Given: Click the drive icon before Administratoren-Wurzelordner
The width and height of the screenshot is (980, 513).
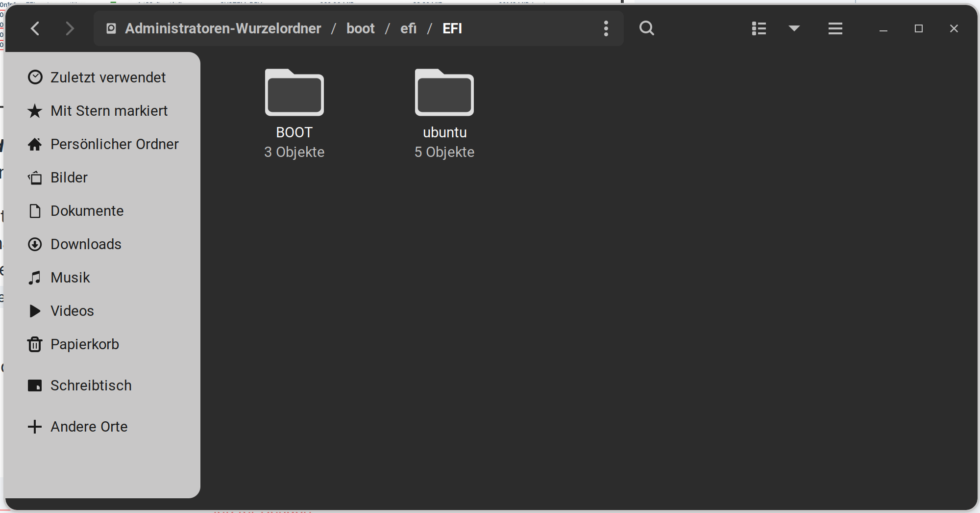Looking at the screenshot, I should click(x=111, y=28).
